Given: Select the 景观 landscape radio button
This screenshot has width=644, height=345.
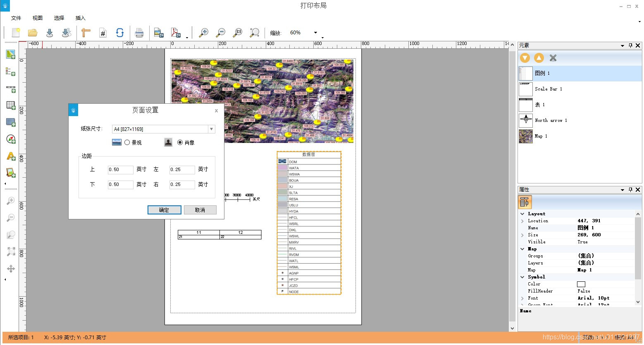Looking at the screenshot, I should pos(127,143).
